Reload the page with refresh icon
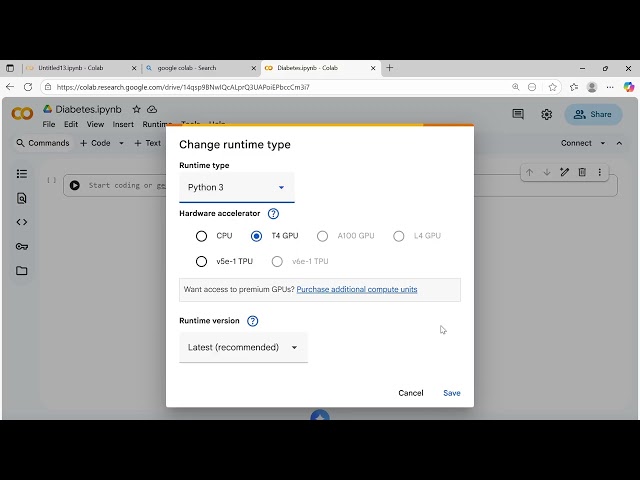Image resolution: width=640 pixels, height=480 pixels. coord(28,87)
